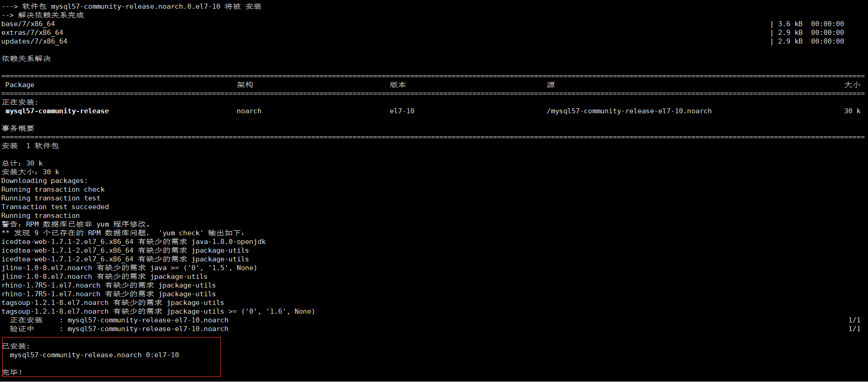
Task: Click the 'el7-10' version value in table
Action: pos(402,111)
